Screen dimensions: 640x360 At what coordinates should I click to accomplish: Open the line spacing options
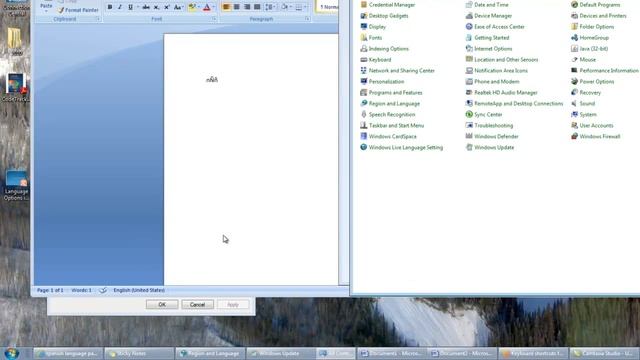coord(269,7)
